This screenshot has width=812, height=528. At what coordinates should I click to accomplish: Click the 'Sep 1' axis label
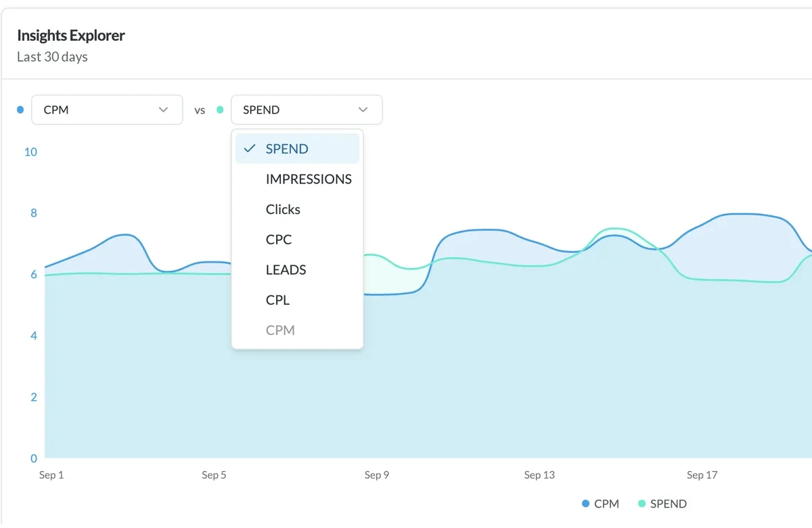pyautogui.click(x=51, y=475)
